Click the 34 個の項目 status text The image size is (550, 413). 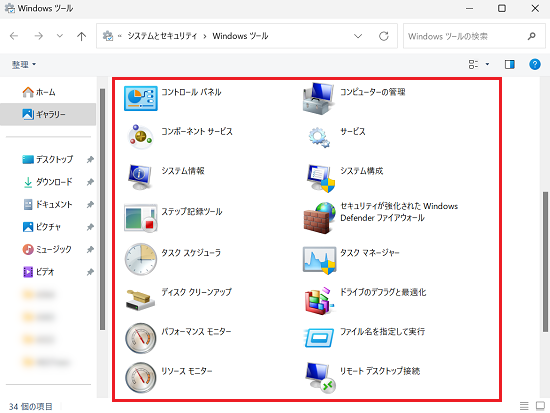pos(31,406)
